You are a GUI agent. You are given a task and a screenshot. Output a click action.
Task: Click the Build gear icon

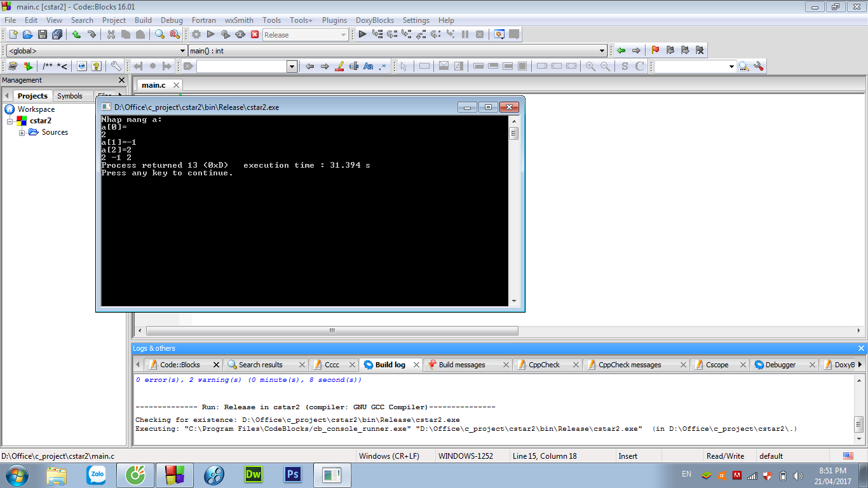coord(196,34)
